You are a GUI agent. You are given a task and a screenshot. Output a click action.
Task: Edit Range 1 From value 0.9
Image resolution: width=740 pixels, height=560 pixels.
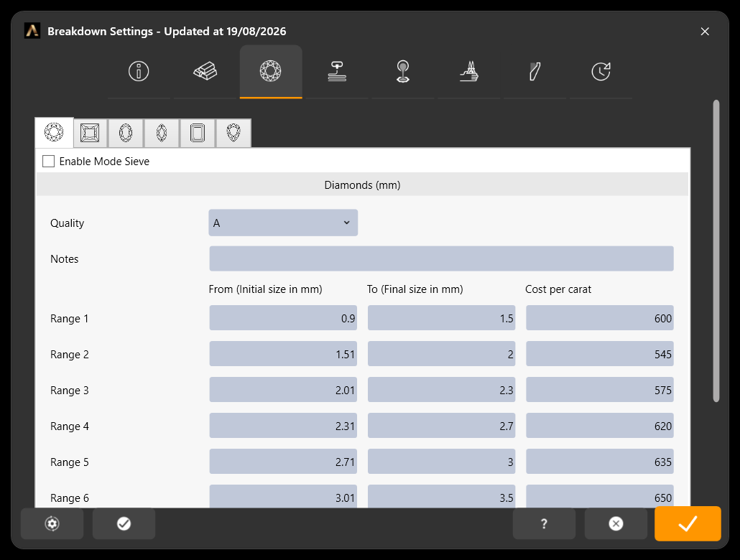[x=283, y=318]
